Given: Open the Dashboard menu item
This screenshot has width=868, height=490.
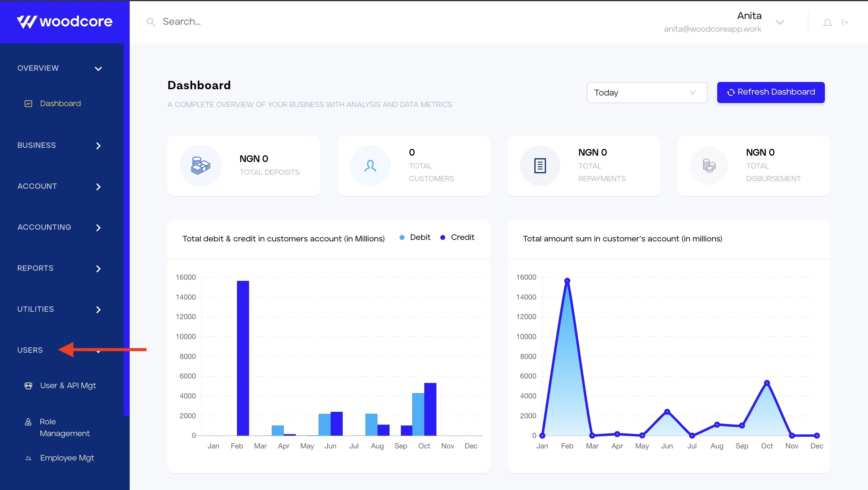Looking at the screenshot, I should tap(60, 103).
